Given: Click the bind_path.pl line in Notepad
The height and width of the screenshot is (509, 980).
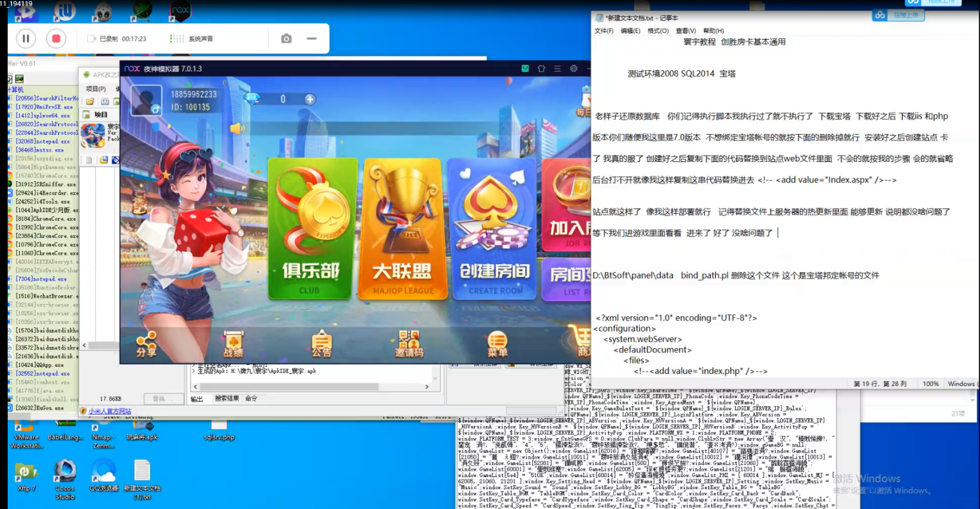Looking at the screenshot, I should [x=736, y=276].
